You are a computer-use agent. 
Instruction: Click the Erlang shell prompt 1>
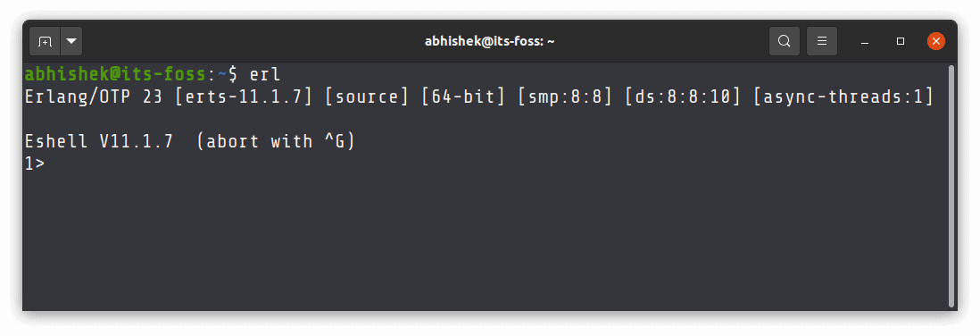click(x=35, y=164)
